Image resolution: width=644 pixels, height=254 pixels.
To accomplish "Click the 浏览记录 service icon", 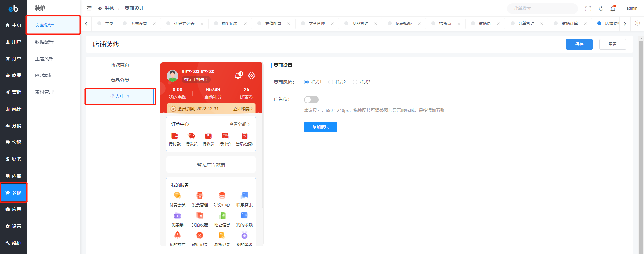I will (222, 235).
